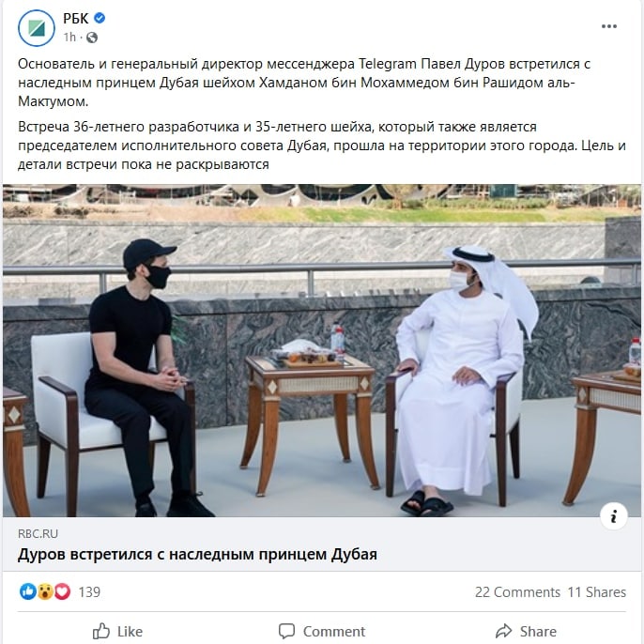
Task: Click the blue Like reaction icon
Action: coord(28,591)
